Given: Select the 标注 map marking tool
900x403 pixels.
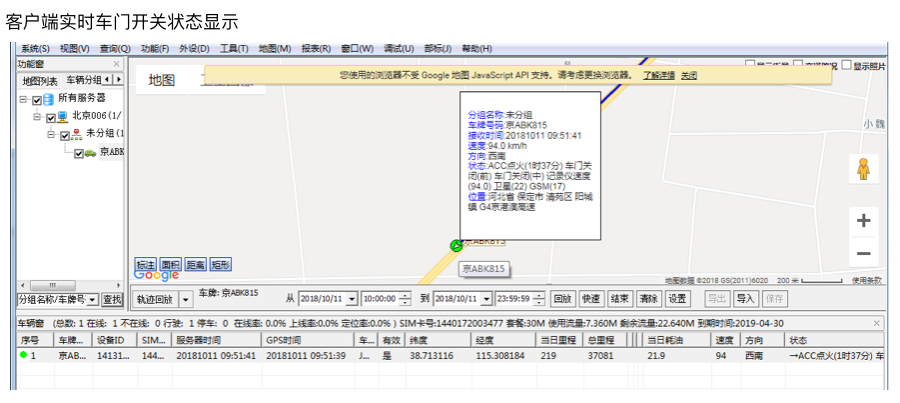Looking at the screenshot, I should point(146,265).
